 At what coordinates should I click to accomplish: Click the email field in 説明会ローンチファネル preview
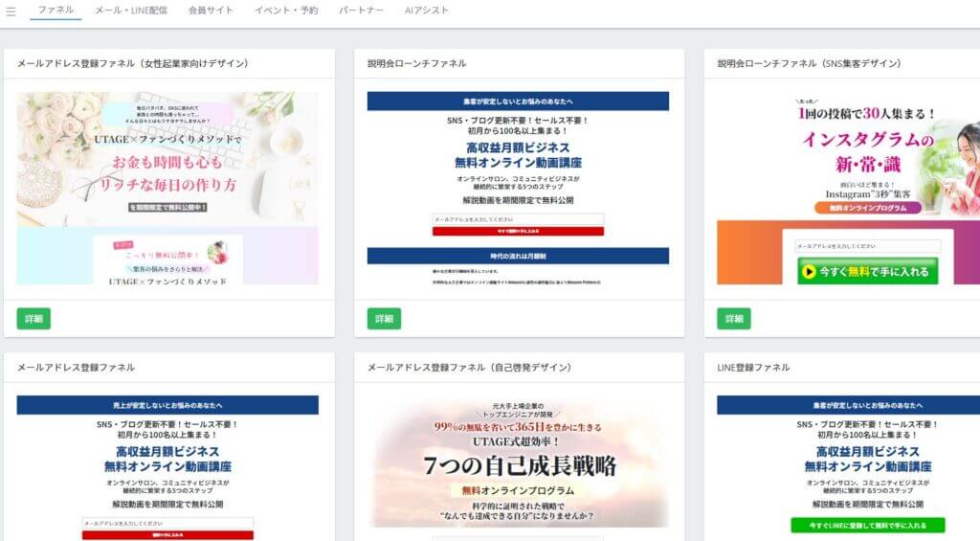tap(518, 219)
